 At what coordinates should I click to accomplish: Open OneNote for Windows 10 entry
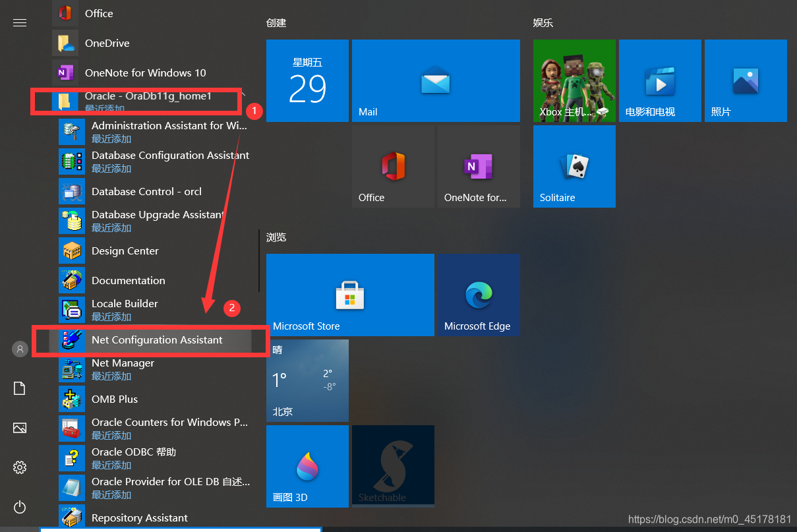click(151, 73)
